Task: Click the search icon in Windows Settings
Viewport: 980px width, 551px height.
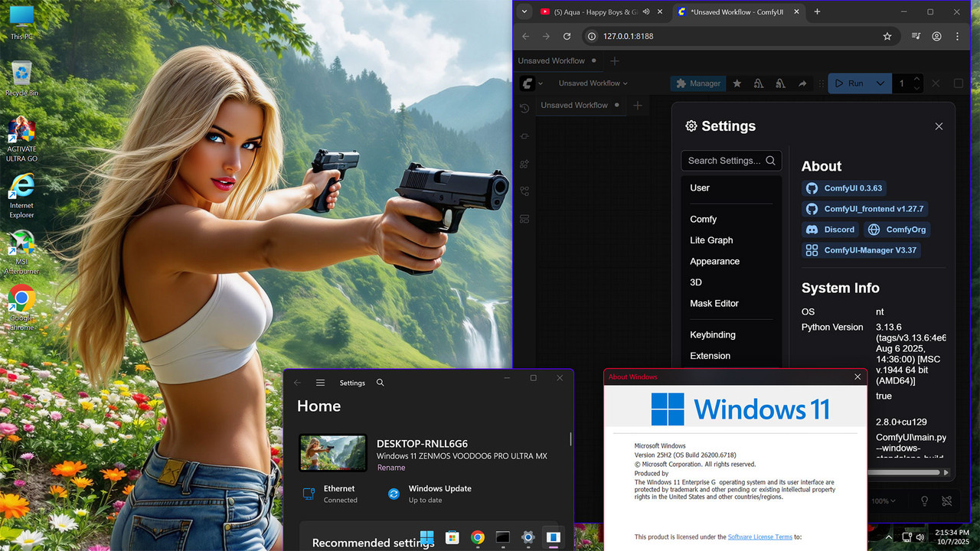Action: click(381, 383)
